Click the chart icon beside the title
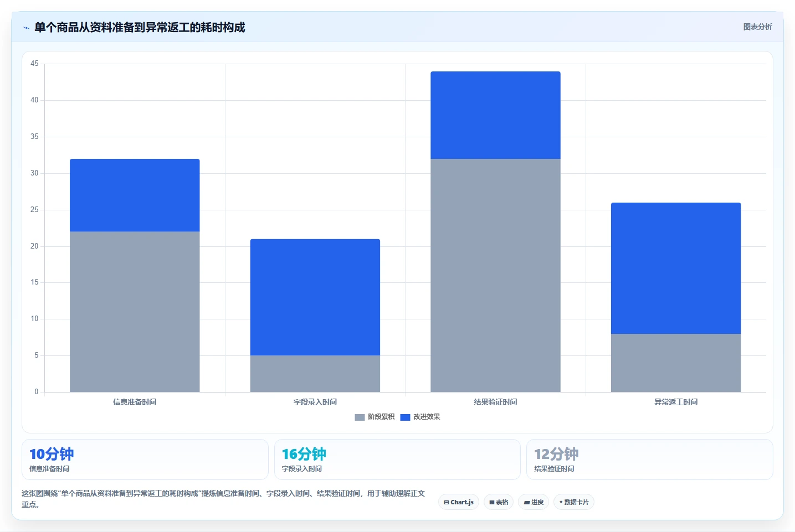The height and width of the screenshot is (532, 795). 26,28
